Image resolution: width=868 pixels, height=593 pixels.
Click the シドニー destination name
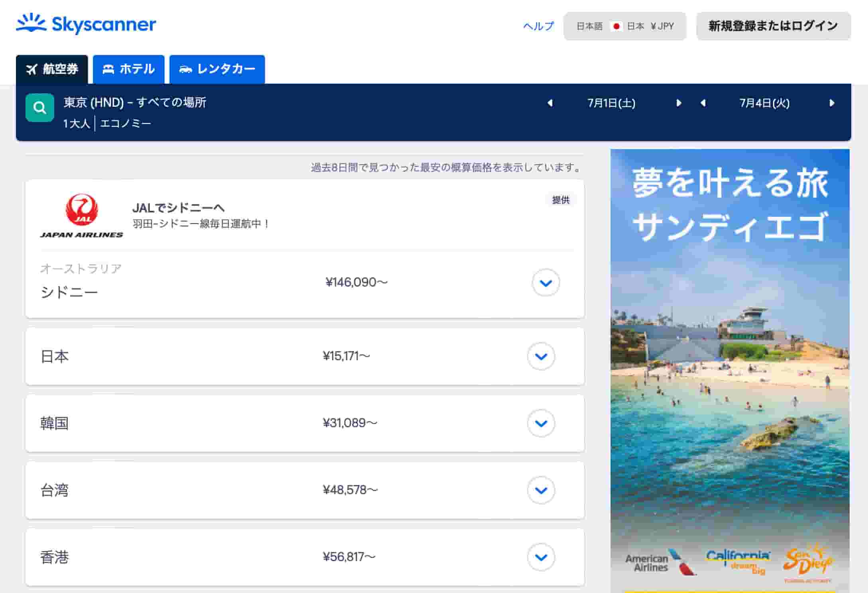click(69, 293)
